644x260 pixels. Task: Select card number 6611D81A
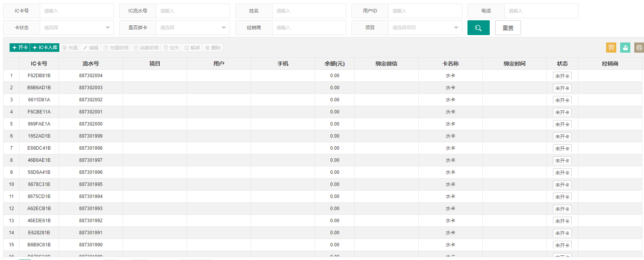(39, 100)
